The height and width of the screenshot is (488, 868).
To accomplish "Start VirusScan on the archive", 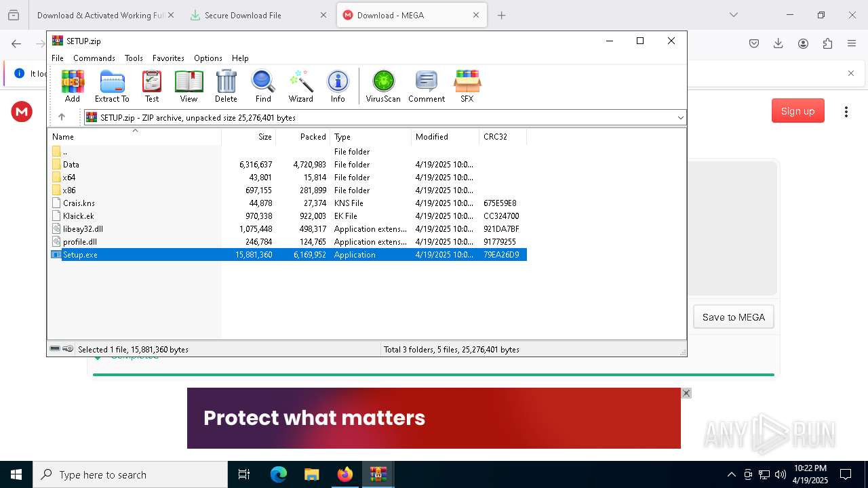I will click(383, 86).
